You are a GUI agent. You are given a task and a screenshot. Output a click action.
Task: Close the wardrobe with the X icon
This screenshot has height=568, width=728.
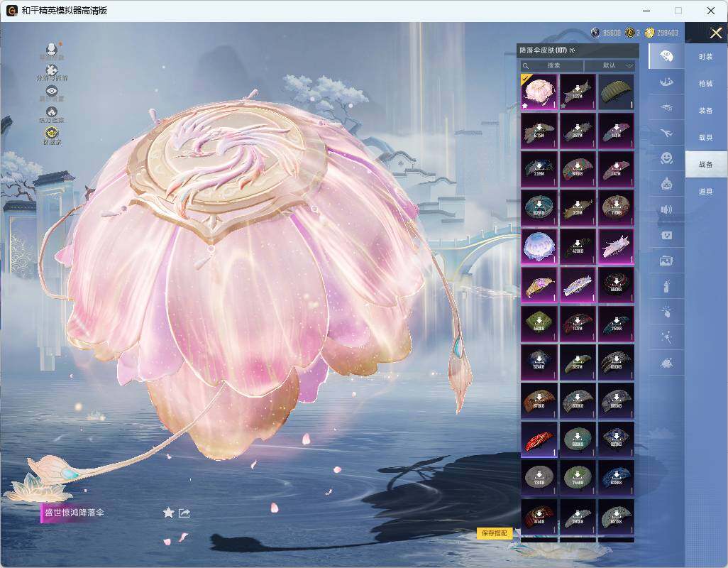(715, 33)
